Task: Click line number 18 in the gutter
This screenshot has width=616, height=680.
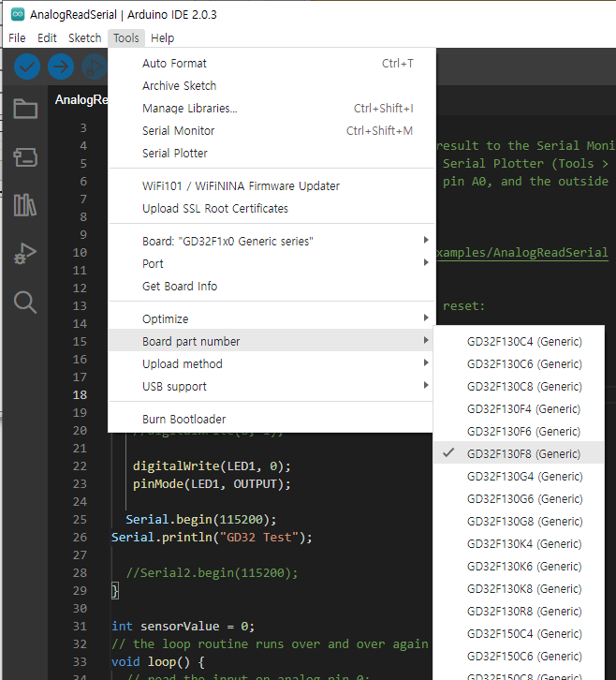Action: (x=80, y=395)
